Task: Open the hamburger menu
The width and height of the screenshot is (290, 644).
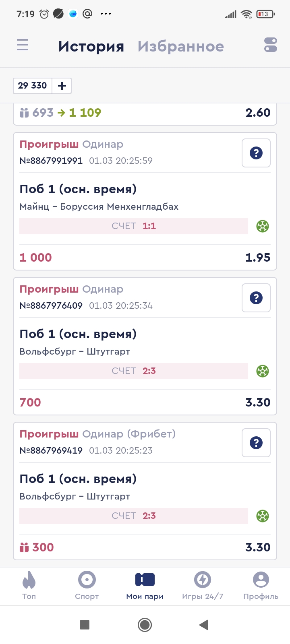Action: pyautogui.click(x=23, y=45)
